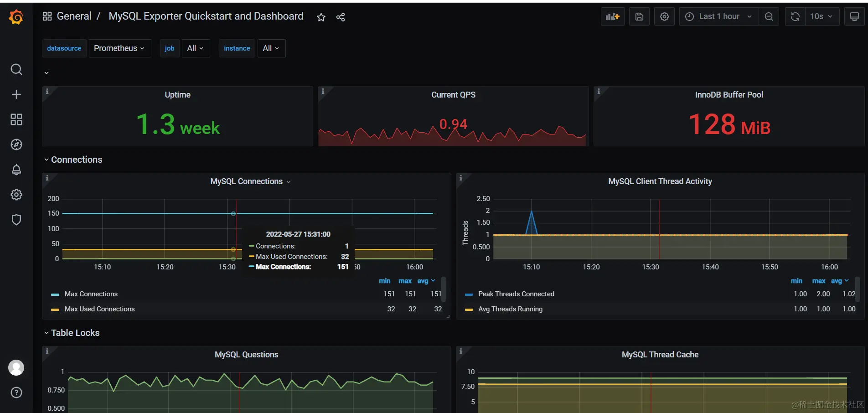The image size is (868, 413).
Task: Open the Alerting bell icon
Action: (16, 170)
